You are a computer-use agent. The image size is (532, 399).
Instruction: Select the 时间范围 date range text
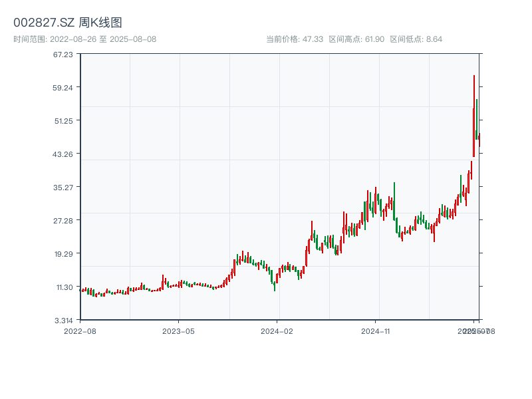pos(85,39)
